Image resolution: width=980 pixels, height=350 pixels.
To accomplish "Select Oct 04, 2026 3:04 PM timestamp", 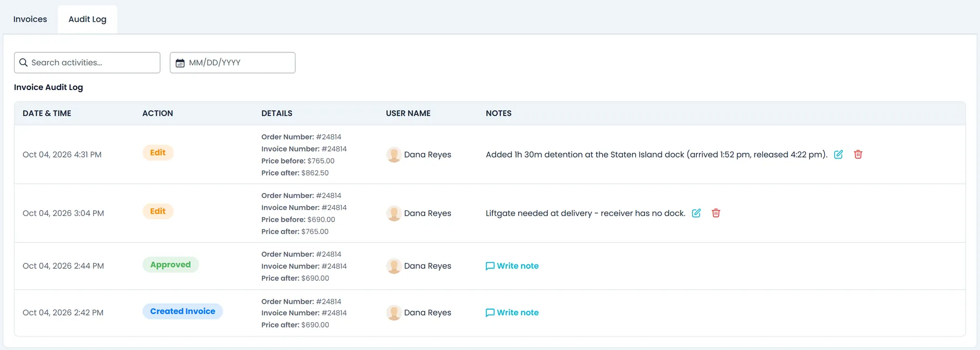I will click(63, 213).
